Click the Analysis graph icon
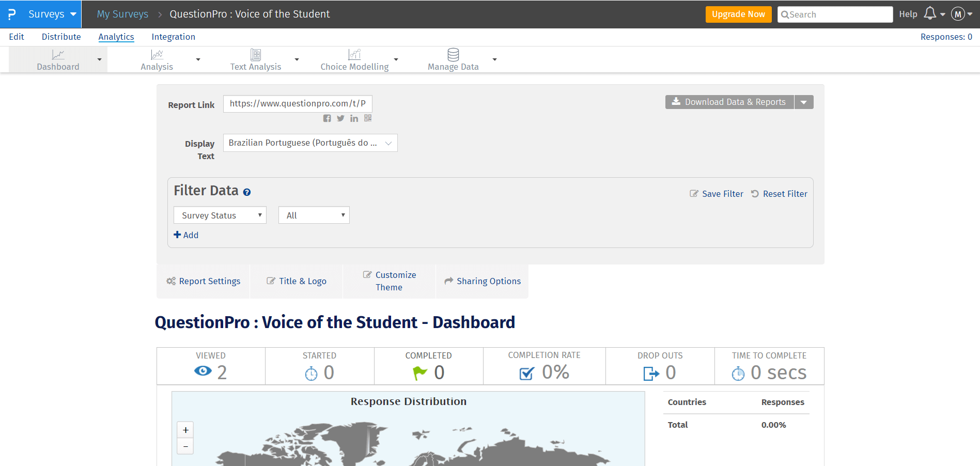980x466 pixels. pos(157,54)
